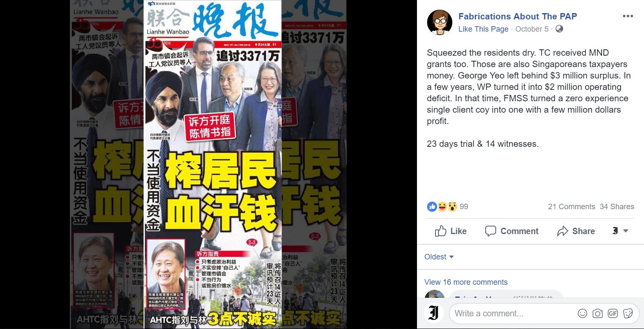Like this post

pos(451,231)
